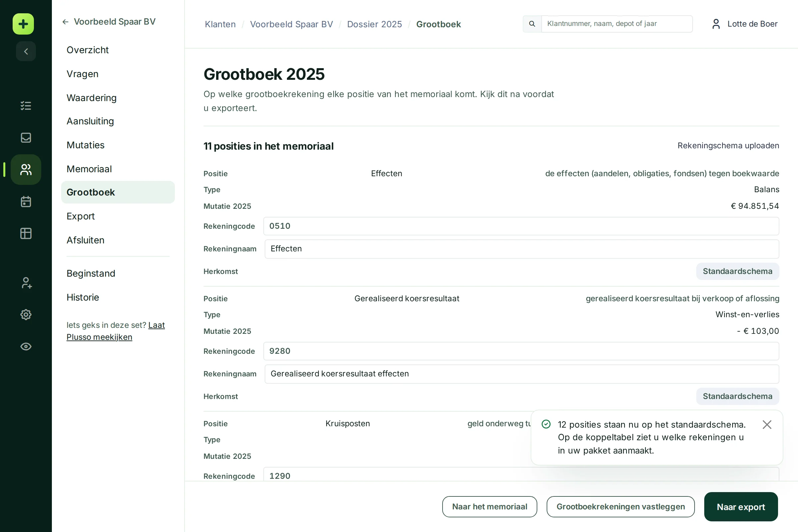
Task: Click Dossier 2025 breadcrumb
Action: [x=375, y=24]
